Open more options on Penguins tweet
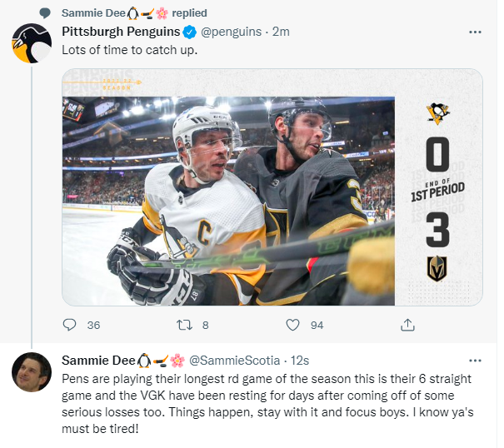 475,32
